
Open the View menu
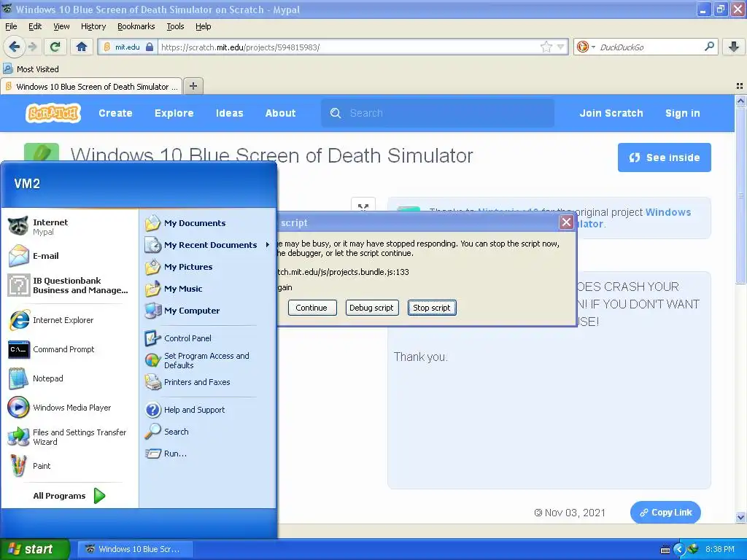[x=61, y=26]
